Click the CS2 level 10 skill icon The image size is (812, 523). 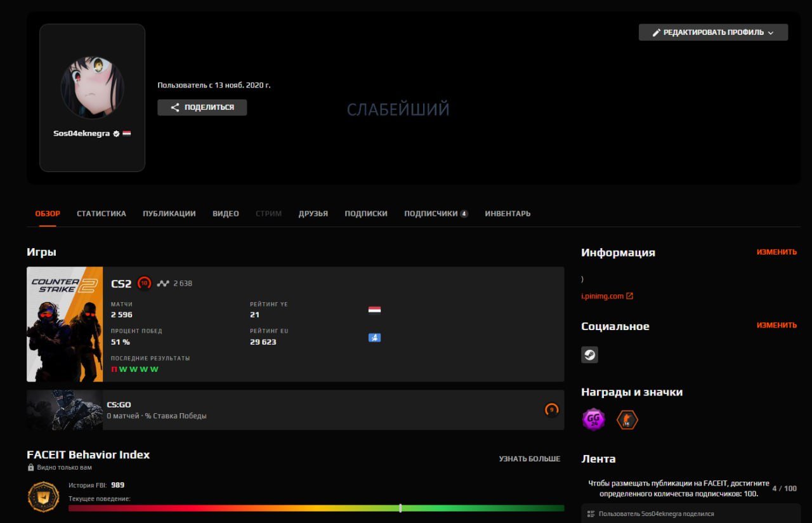coord(144,284)
